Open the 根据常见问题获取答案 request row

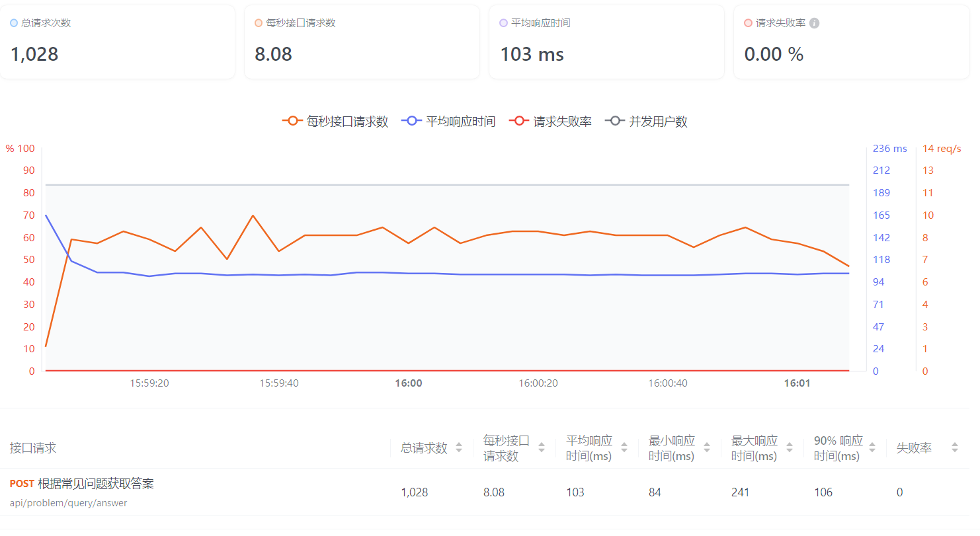[x=485, y=492]
